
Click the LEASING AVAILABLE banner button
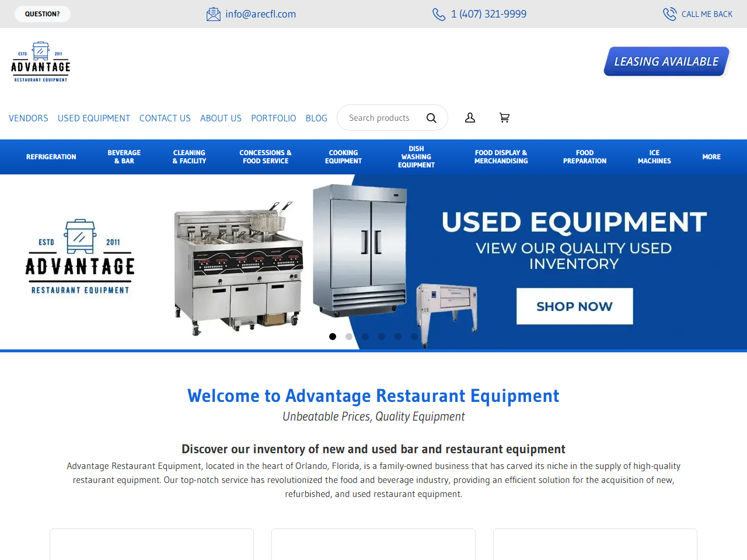[x=666, y=61]
